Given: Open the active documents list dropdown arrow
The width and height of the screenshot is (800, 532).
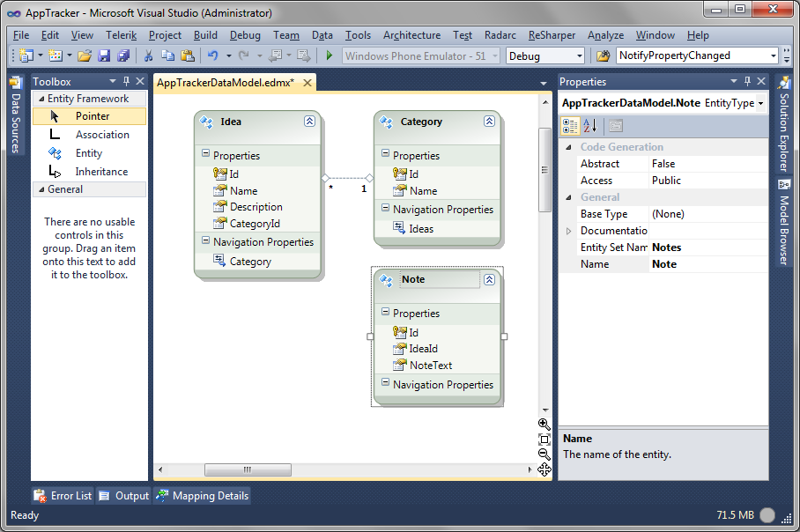Looking at the screenshot, I should [544, 83].
